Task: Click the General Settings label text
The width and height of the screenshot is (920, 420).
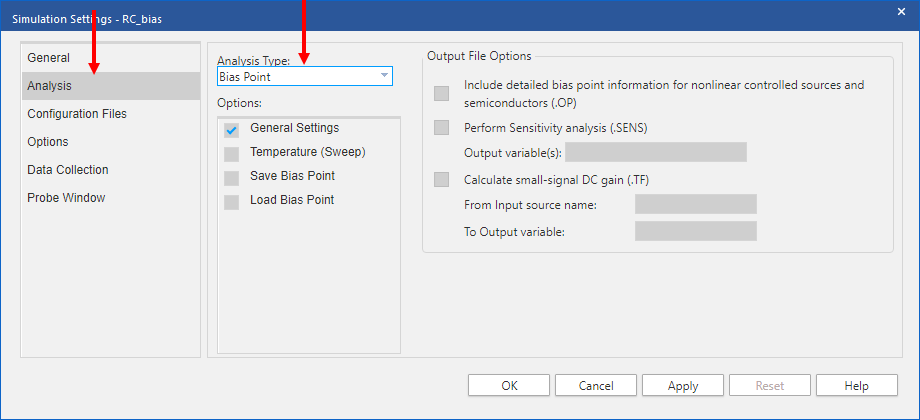Action: 295,127
